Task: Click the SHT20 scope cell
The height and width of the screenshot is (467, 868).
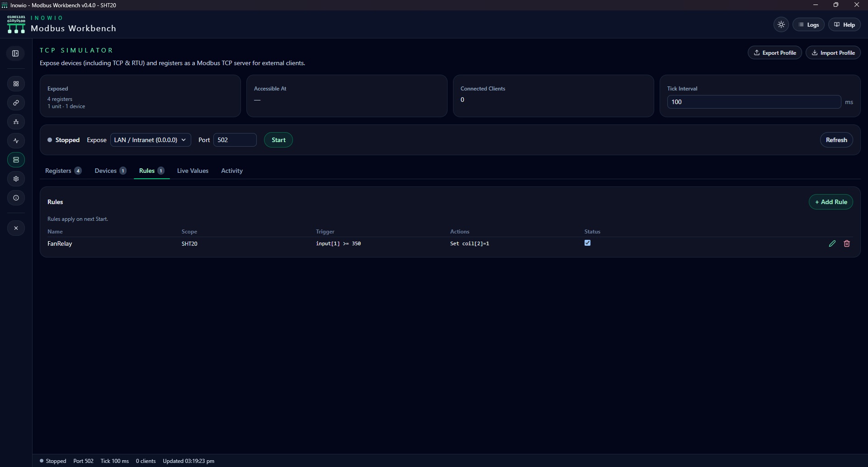Action: click(189, 243)
